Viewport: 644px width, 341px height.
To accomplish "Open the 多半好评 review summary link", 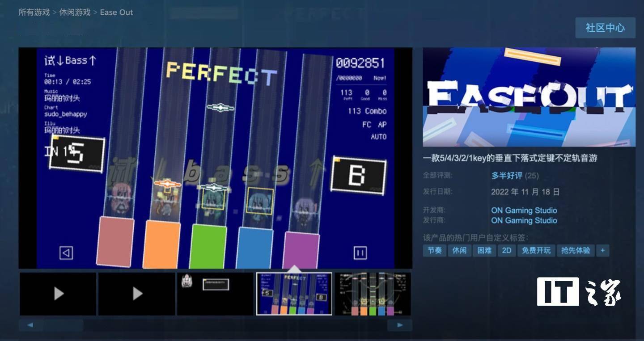I will tap(507, 176).
